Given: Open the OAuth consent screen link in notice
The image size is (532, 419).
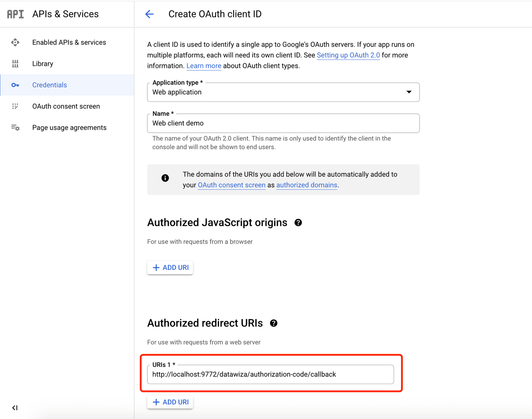Looking at the screenshot, I should coord(231,185).
